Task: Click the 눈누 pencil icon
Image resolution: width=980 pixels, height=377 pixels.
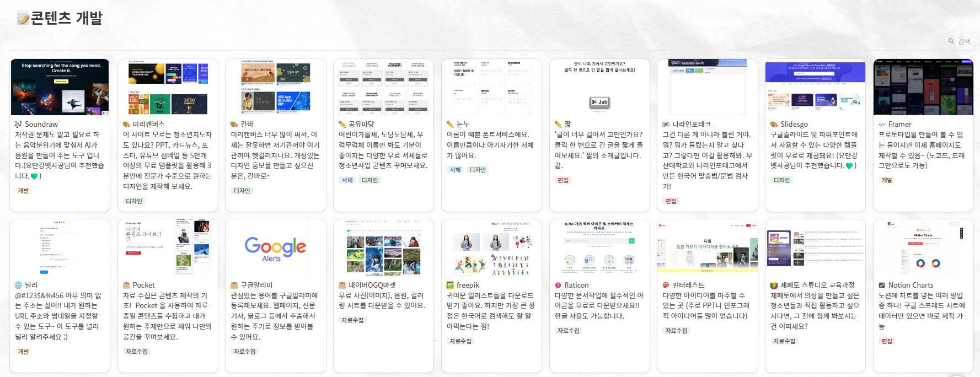Action: (450, 125)
